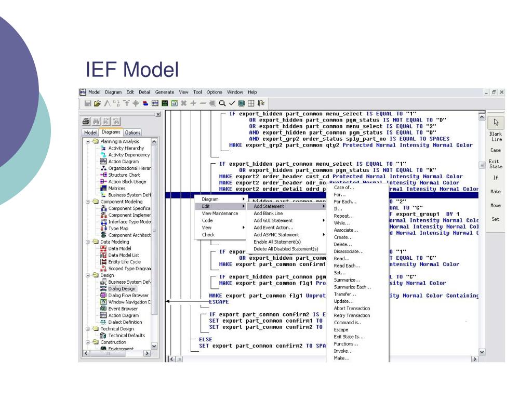Image resolution: width=532 pixels, height=399 pixels.
Task: Collapse the Data Modeling folder
Action: [x=88, y=242]
